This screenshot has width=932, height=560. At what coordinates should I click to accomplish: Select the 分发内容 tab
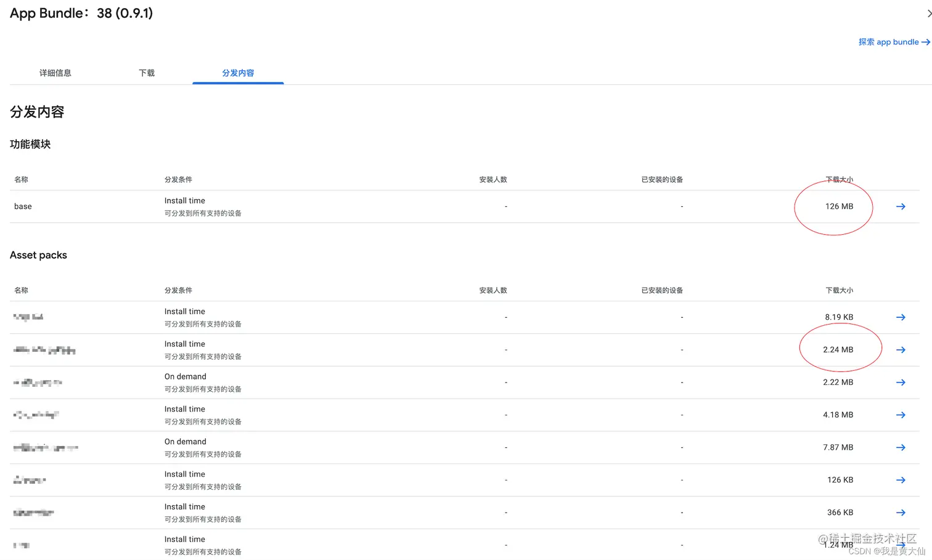pos(238,73)
